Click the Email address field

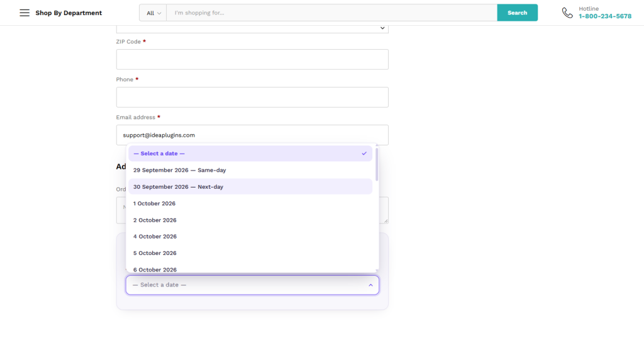(252, 135)
